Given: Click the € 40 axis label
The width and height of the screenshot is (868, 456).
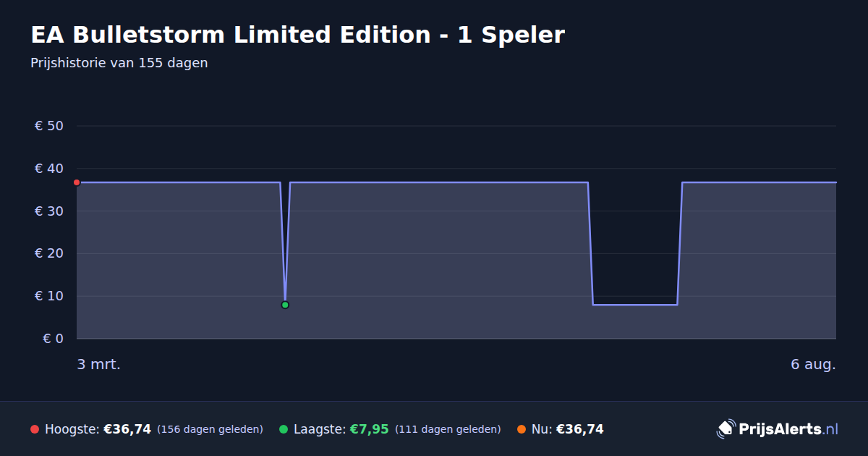Looking at the screenshot, I should [49, 169].
